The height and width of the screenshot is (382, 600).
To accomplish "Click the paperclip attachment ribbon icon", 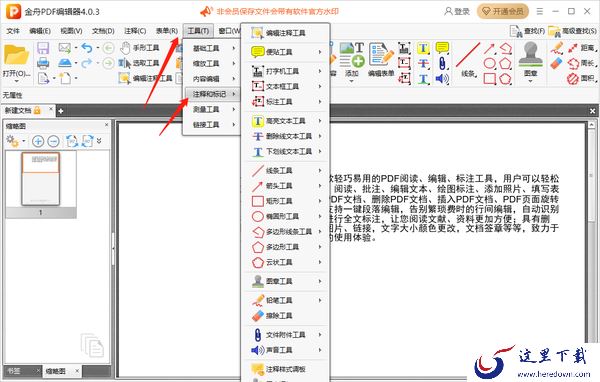I will click(x=442, y=64).
